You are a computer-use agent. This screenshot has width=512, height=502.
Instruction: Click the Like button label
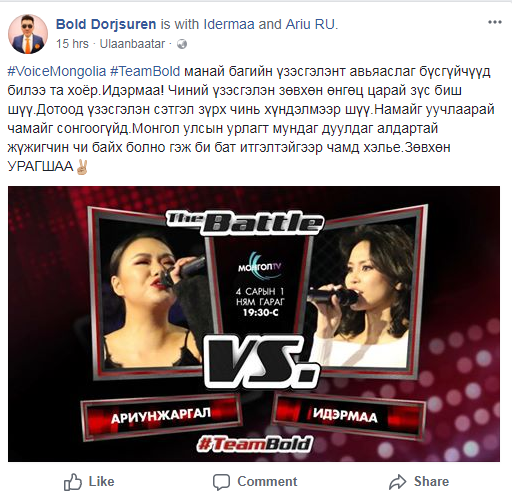point(101,481)
